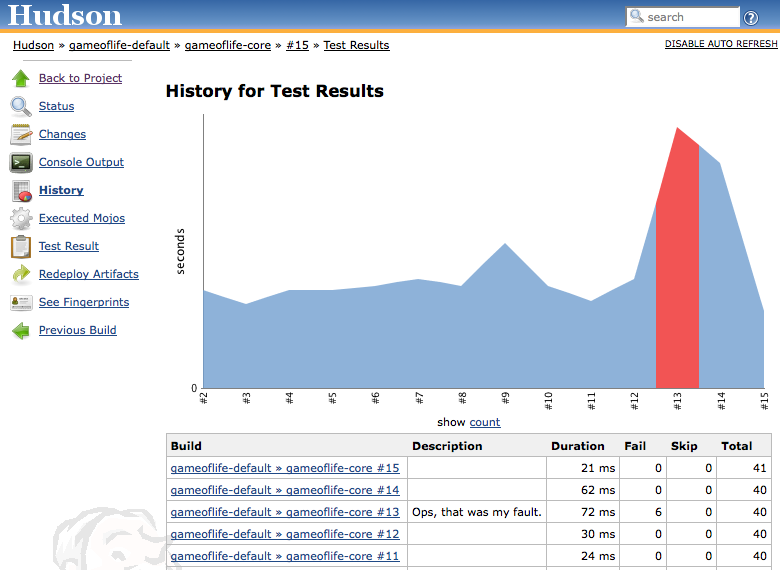Click the gear Executed Mojos icon
This screenshot has width=780, height=570.
coord(21,218)
